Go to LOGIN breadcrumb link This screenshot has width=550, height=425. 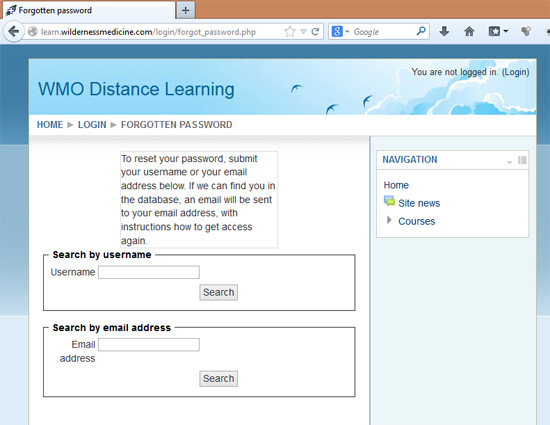coord(92,125)
